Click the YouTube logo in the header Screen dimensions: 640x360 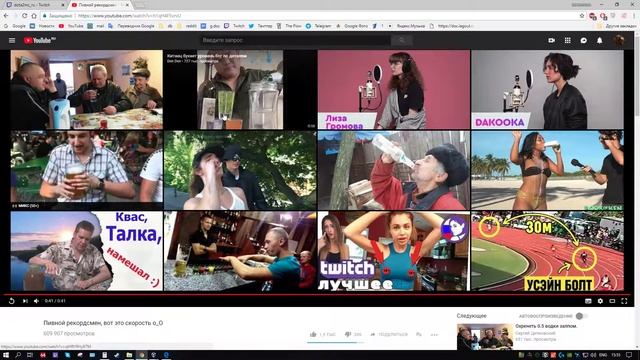click(40, 40)
